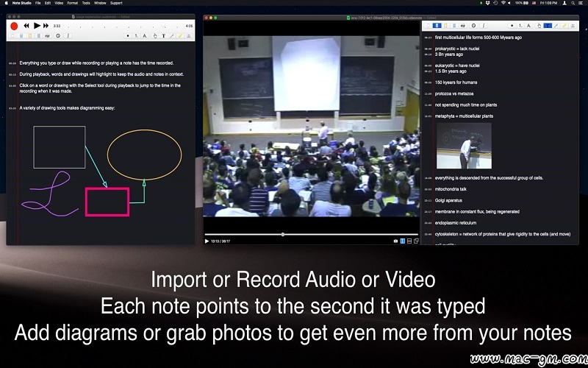Grab a photo with the camera icon

395,241
